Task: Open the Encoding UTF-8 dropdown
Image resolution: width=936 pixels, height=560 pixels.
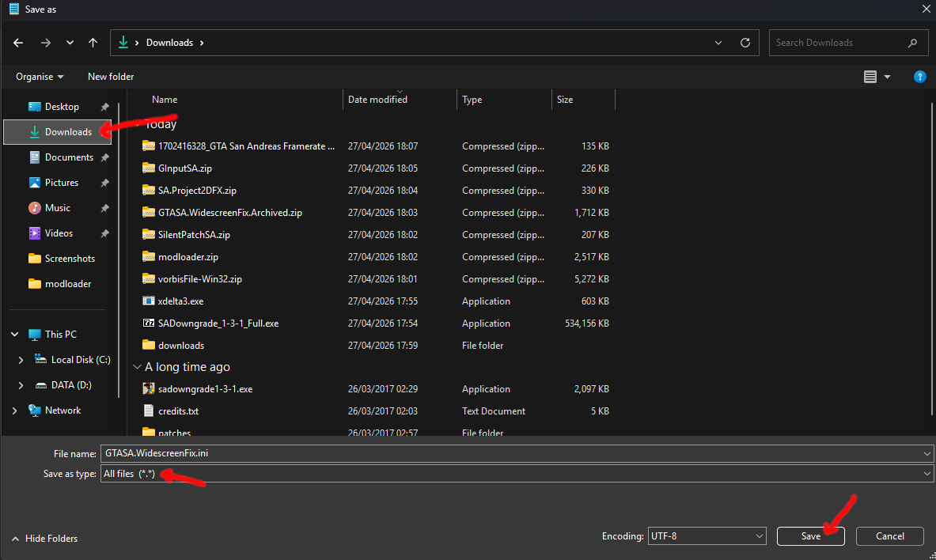Action: click(707, 536)
